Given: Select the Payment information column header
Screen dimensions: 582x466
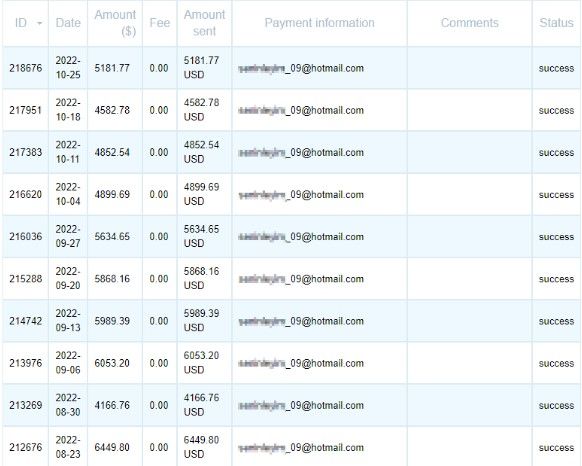Looking at the screenshot, I should tap(319, 23).
